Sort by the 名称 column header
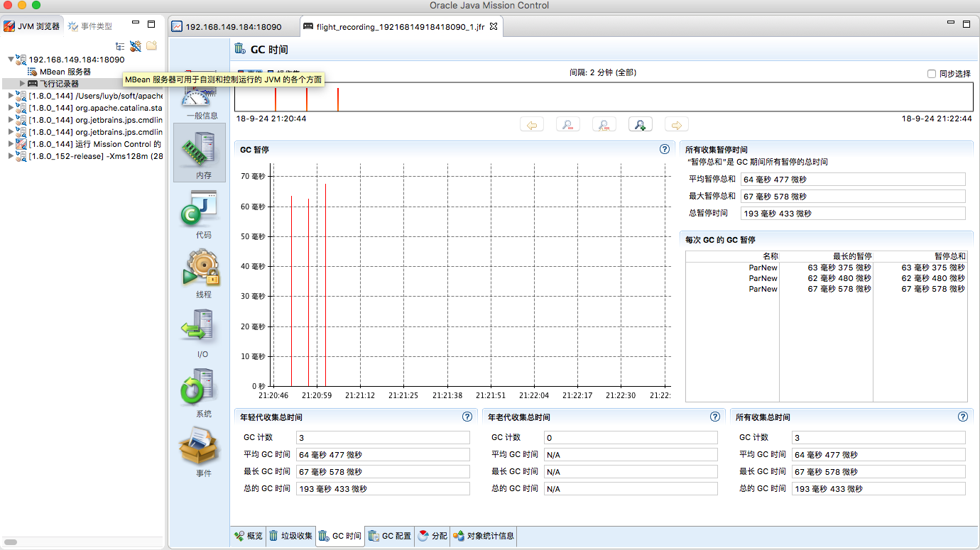This screenshot has width=980, height=550. pyautogui.click(x=732, y=255)
